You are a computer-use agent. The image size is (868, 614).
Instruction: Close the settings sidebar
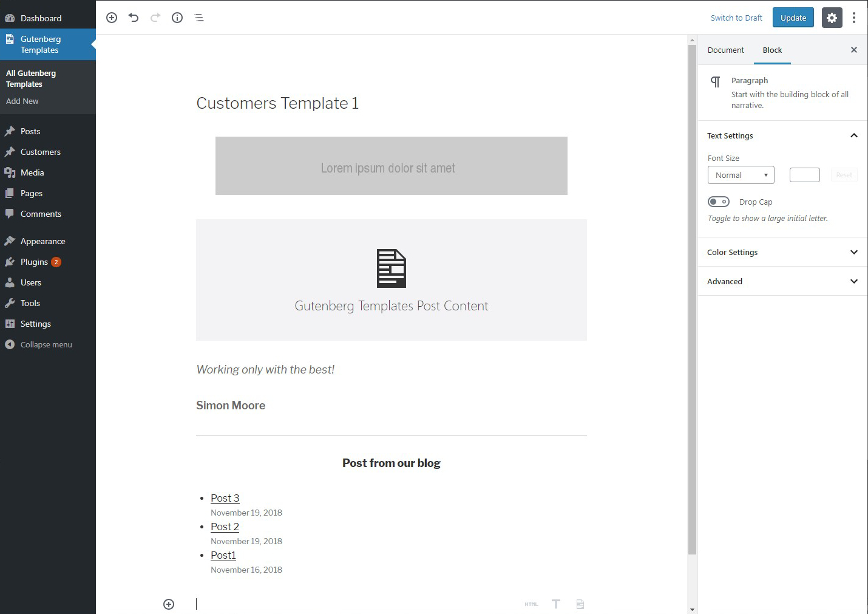point(854,50)
